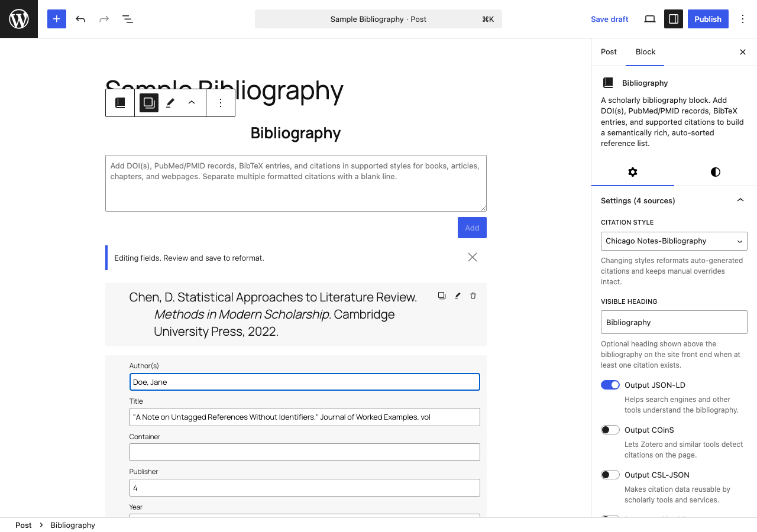Screen dimensions: 757x532
Task: Open Citation Style dropdown
Action: point(674,241)
